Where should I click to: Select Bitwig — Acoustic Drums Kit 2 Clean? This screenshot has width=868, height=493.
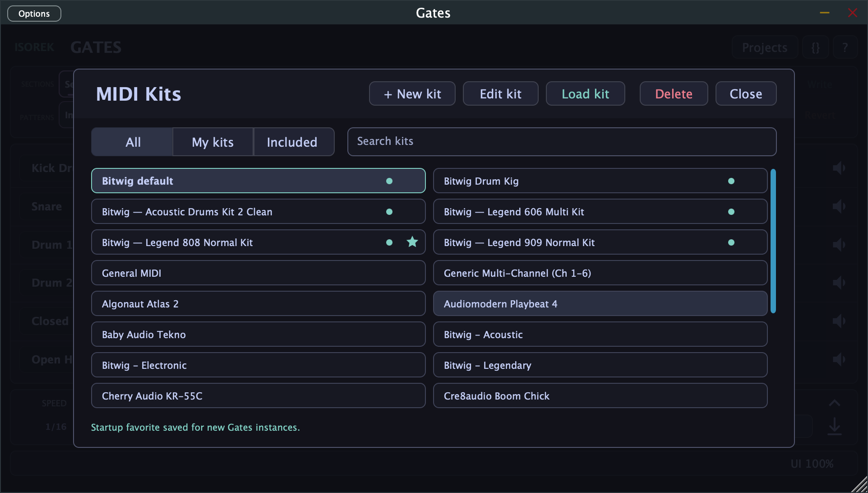(x=259, y=211)
